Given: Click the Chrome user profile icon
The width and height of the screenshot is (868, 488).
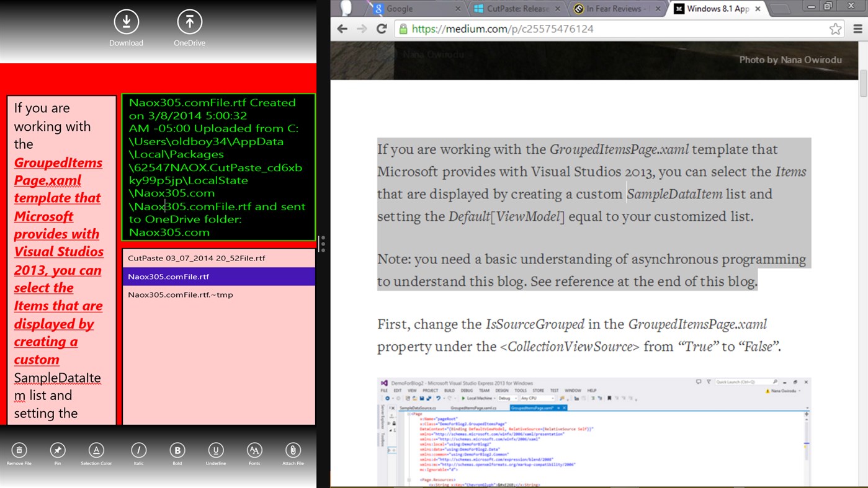Looking at the screenshot, I should (347, 7).
